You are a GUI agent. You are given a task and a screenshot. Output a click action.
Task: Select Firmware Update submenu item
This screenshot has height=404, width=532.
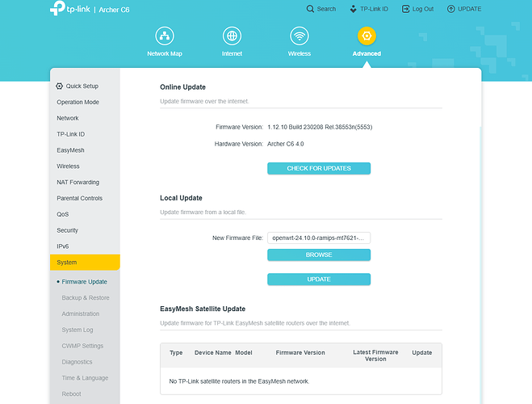point(84,282)
